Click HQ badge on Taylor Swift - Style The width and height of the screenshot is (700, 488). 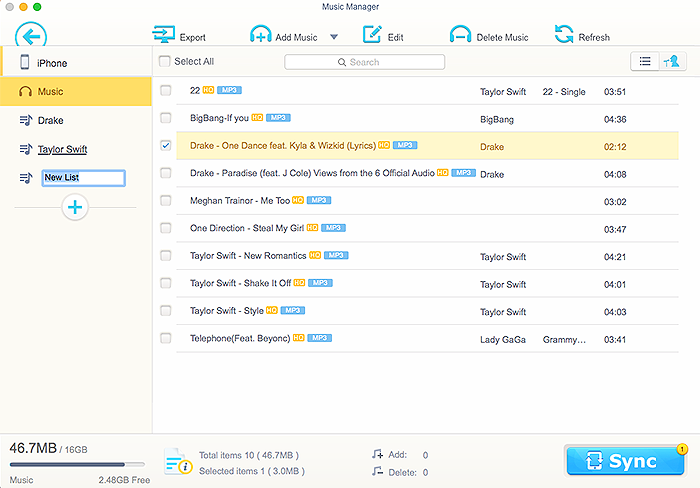[x=272, y=310]
